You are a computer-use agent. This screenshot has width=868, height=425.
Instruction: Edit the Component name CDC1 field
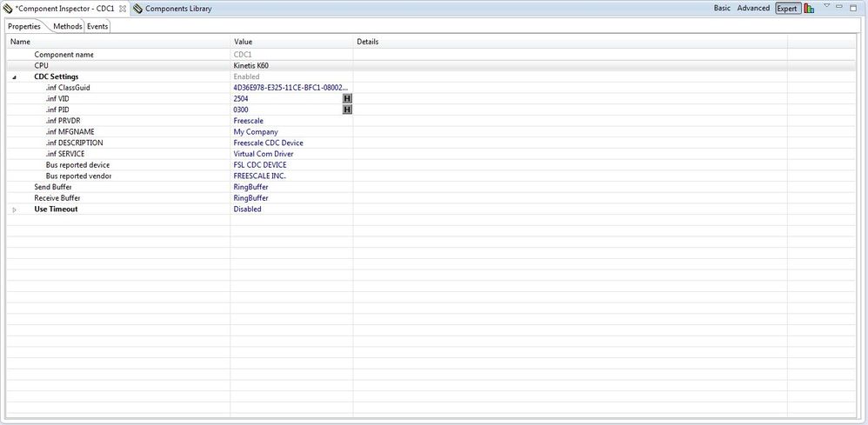291,55
